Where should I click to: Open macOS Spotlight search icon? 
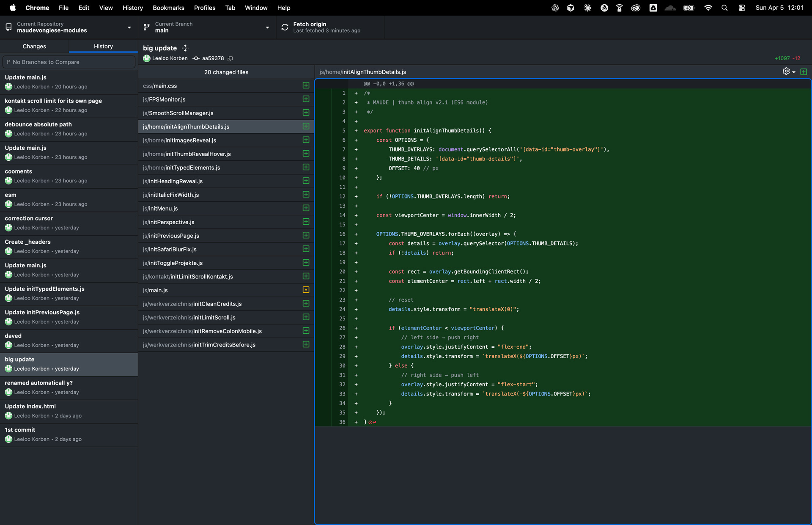(724, 8)
